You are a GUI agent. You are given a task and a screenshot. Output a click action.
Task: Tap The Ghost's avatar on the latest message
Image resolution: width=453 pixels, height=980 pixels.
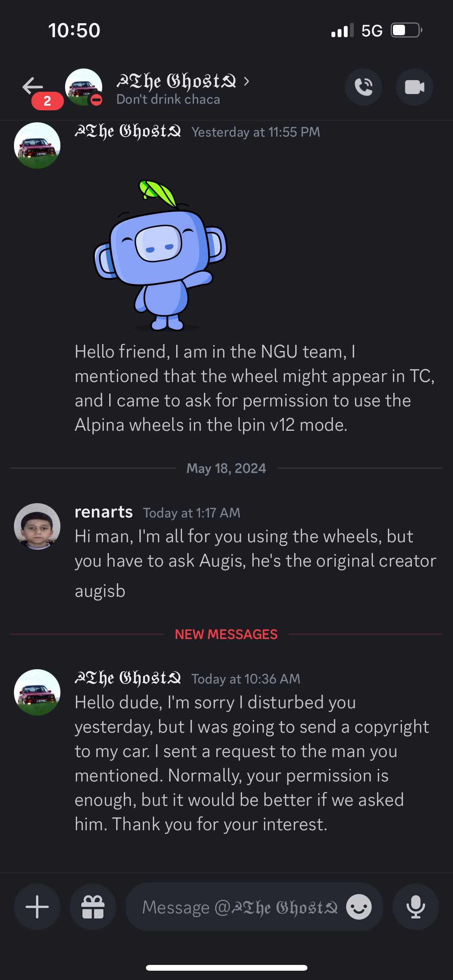(37, 692)
